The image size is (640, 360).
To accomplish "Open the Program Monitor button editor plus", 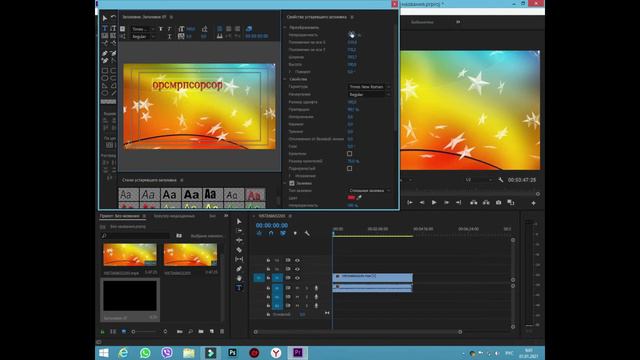I will coord(533,203).
